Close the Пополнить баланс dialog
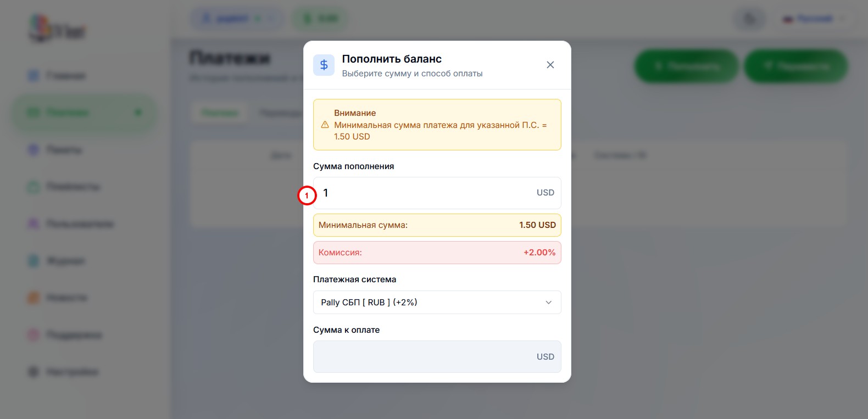This screenshot has width=868, height=419. (x=550, y=65)
